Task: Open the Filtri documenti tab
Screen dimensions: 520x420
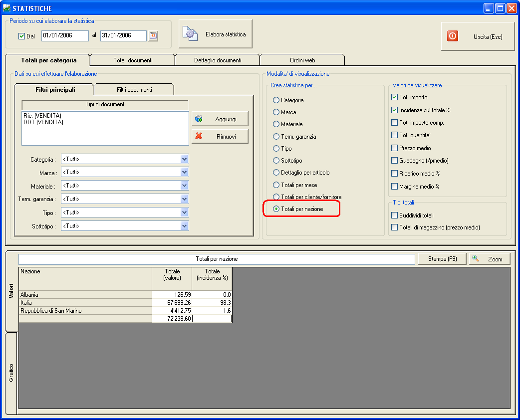Action: click(x=134, y=90)
